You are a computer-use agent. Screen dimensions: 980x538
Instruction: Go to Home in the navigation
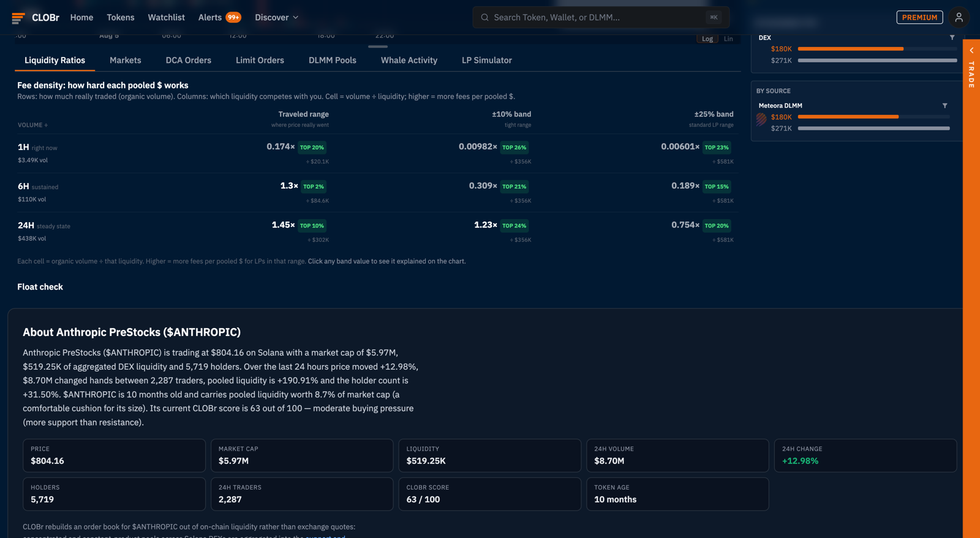81,17
